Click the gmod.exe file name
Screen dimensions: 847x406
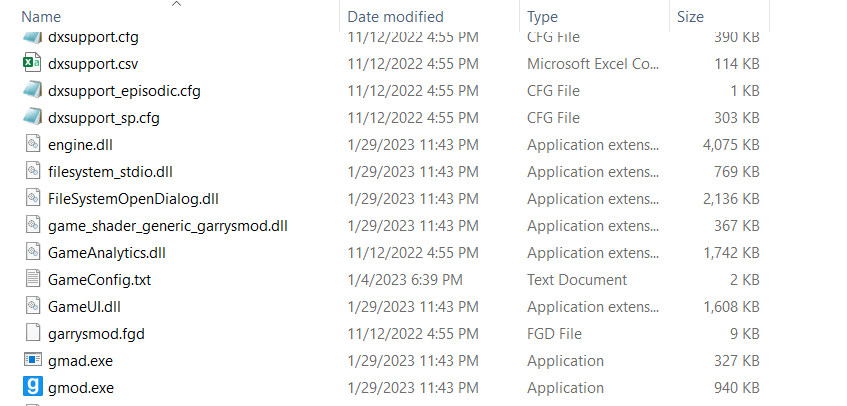[83, 387]
